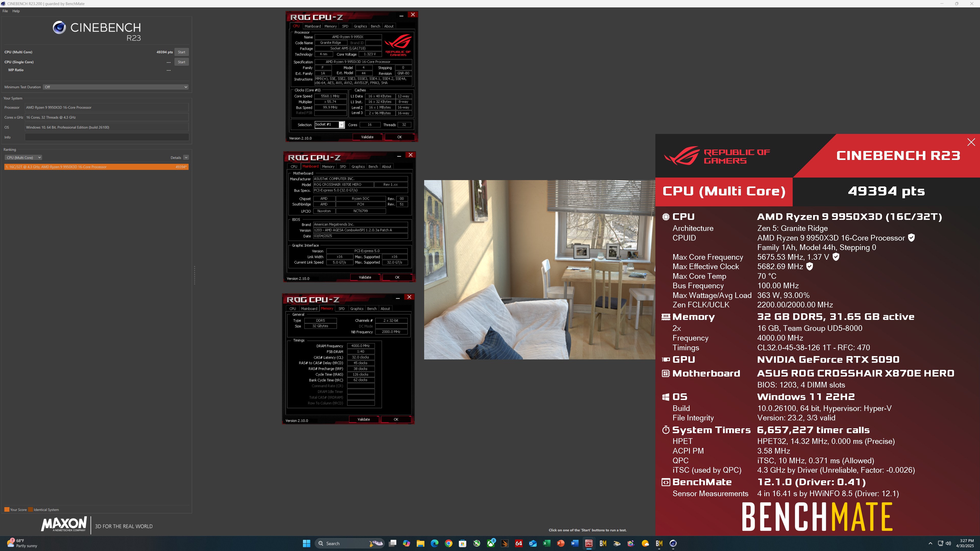This screenshot has width=980, height=551.
Task: Open Outlook from the taskbar
Action: [533, 543]
